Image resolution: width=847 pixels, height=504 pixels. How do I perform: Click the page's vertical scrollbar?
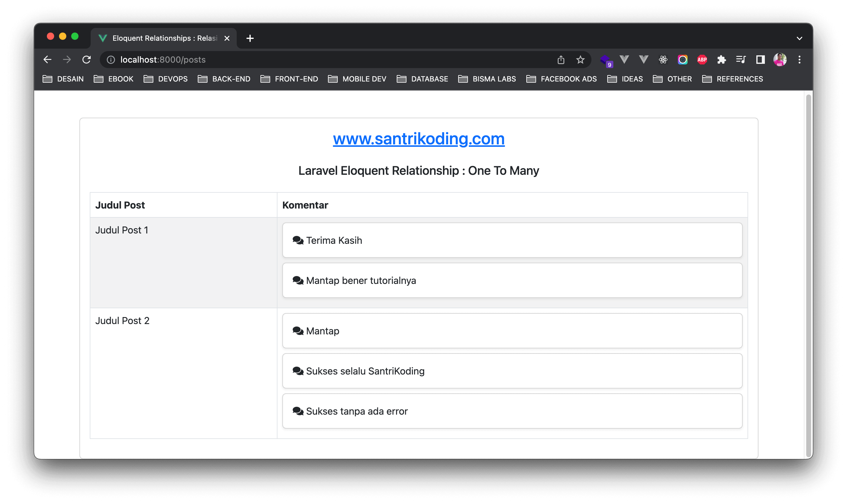(809, 272)
